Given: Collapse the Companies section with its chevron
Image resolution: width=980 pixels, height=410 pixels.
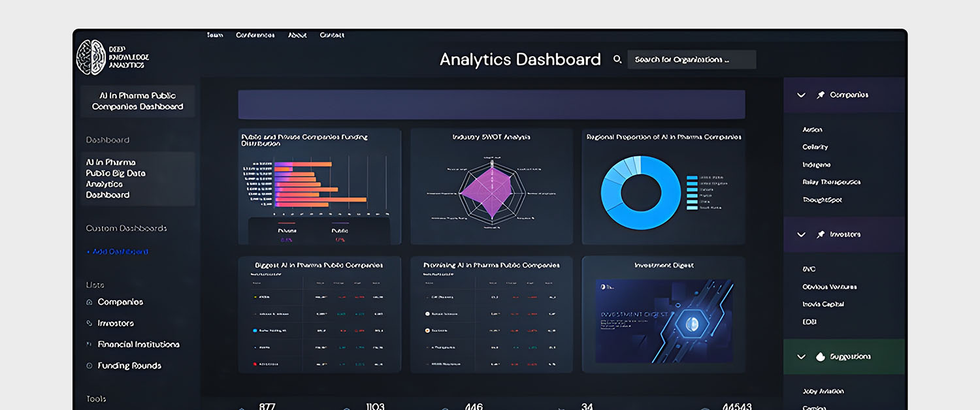Looking at the screenshot, I should click(801, 95).
